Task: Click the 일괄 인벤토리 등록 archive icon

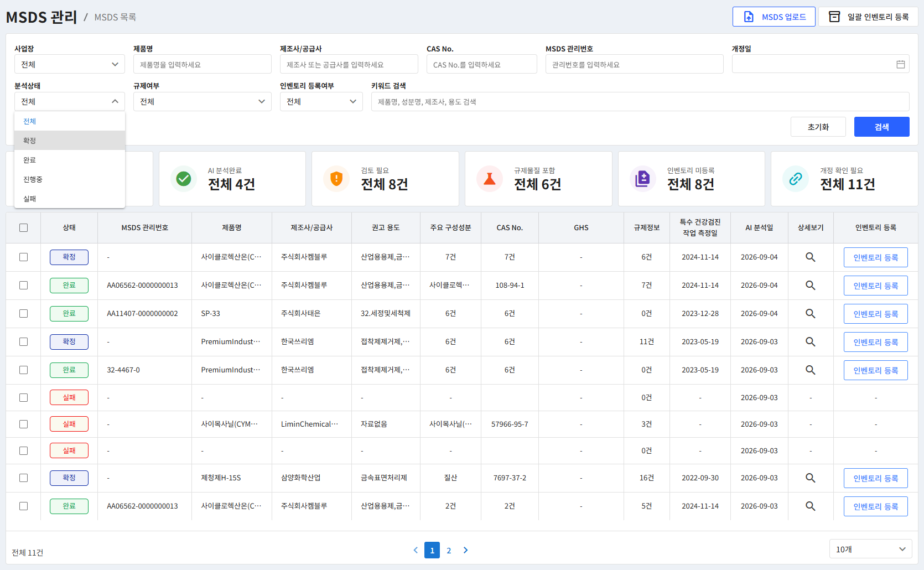Action: tap(834, 17)
